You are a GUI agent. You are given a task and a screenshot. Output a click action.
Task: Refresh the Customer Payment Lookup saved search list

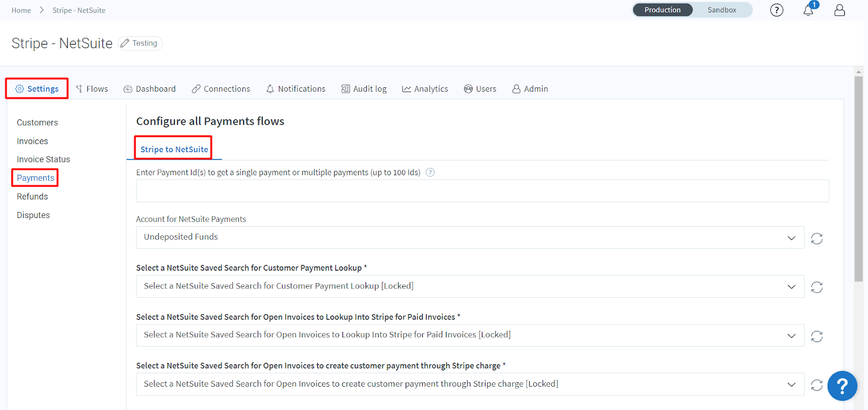816,287
